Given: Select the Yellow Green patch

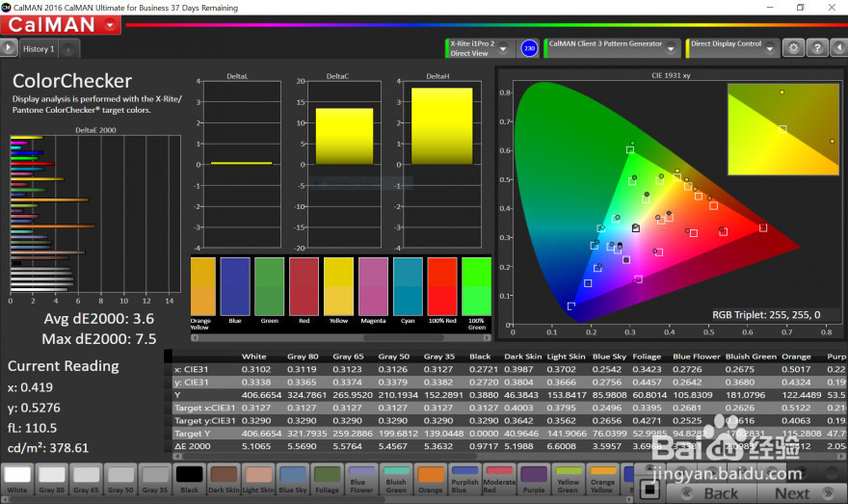Looking at the screenshot, I should tap(568, 479).
